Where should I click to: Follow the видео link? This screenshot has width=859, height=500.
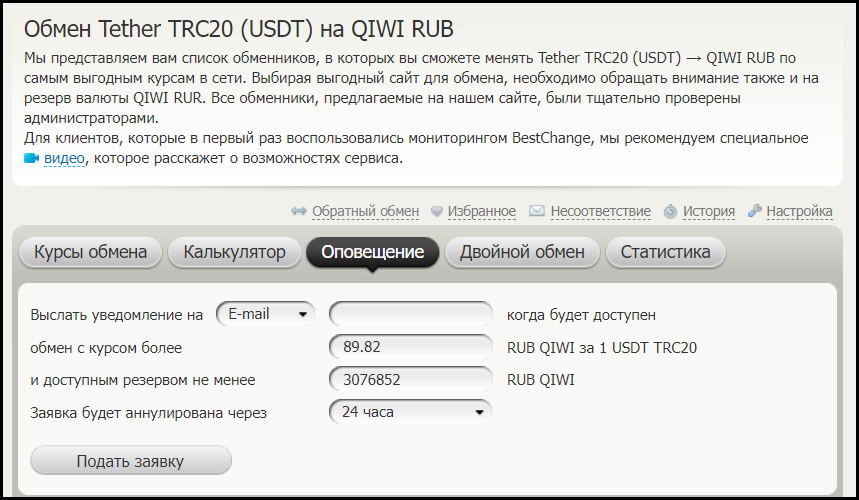66,158
